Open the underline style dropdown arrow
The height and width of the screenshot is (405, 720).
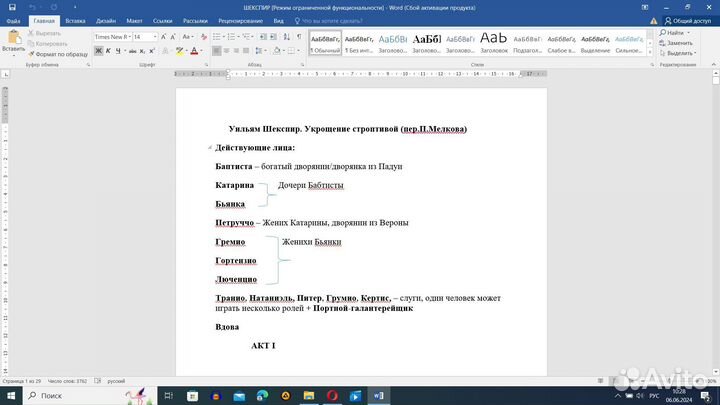125,51
